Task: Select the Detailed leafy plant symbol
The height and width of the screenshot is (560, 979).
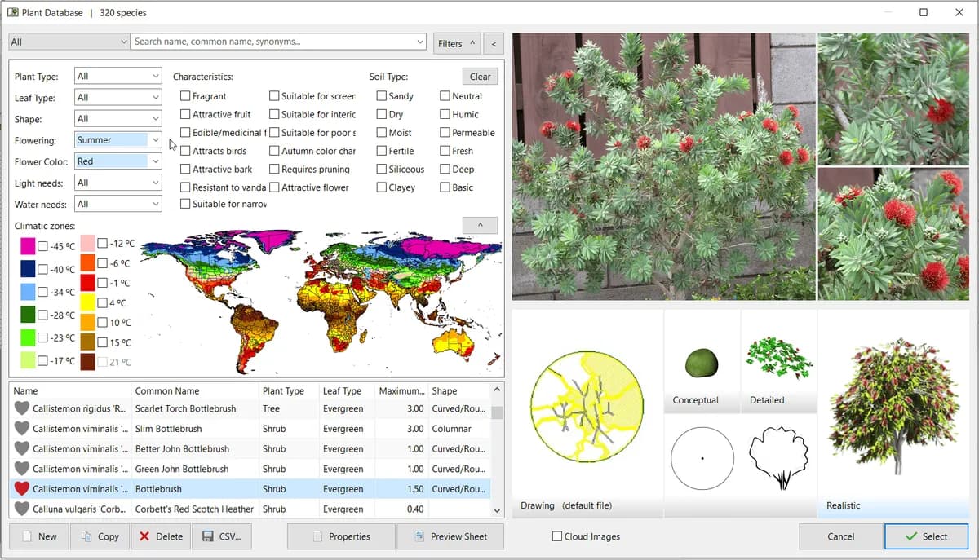Action: 778,359
